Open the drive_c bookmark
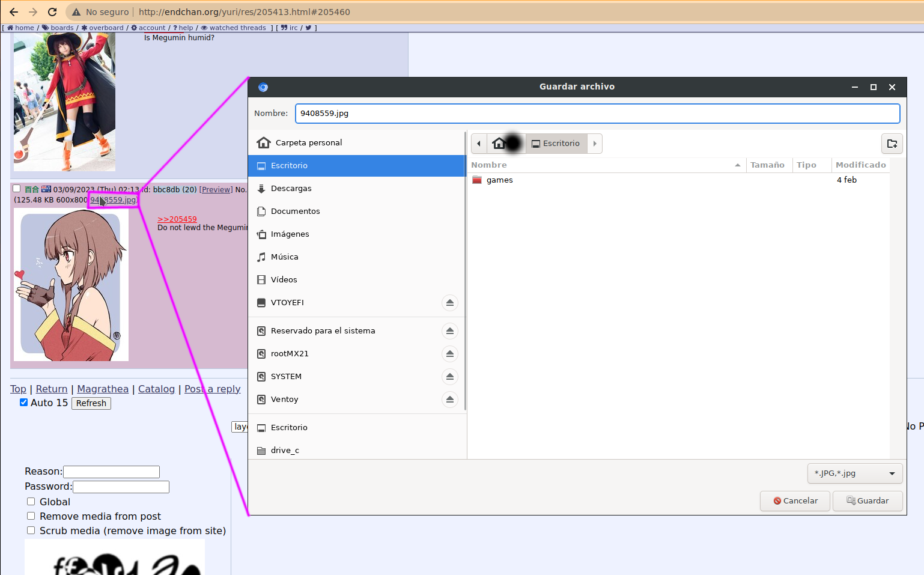This screenshot has height=575, width=924. [x=357, y=450]
